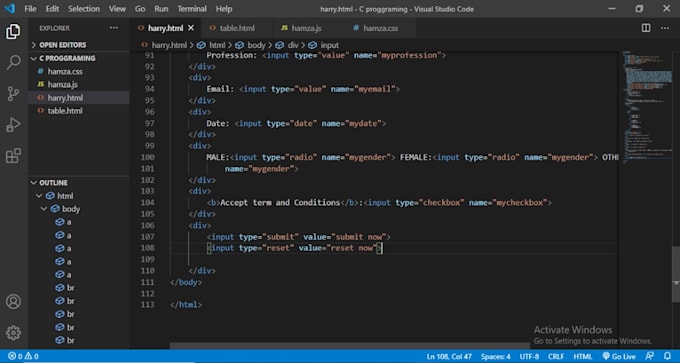Image resolution: width=680 pixels, height=363 pixels.
Task: Click "mycheckbox" text on line 104
Action: pos(520,203)
